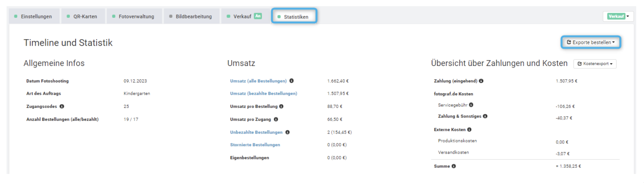
Task: Click the Versandkosten amount -3,07 €
Action: point(563,154)
